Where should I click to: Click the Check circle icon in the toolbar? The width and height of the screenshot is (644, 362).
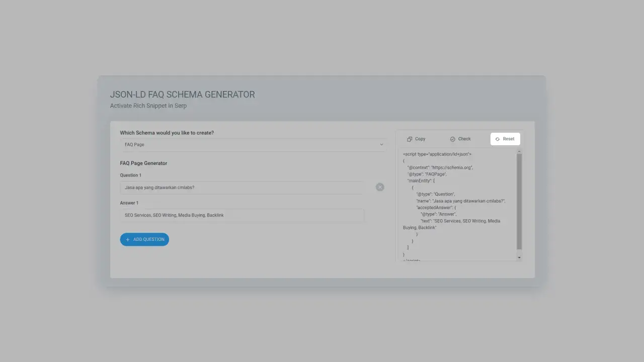tap(452, 139)
